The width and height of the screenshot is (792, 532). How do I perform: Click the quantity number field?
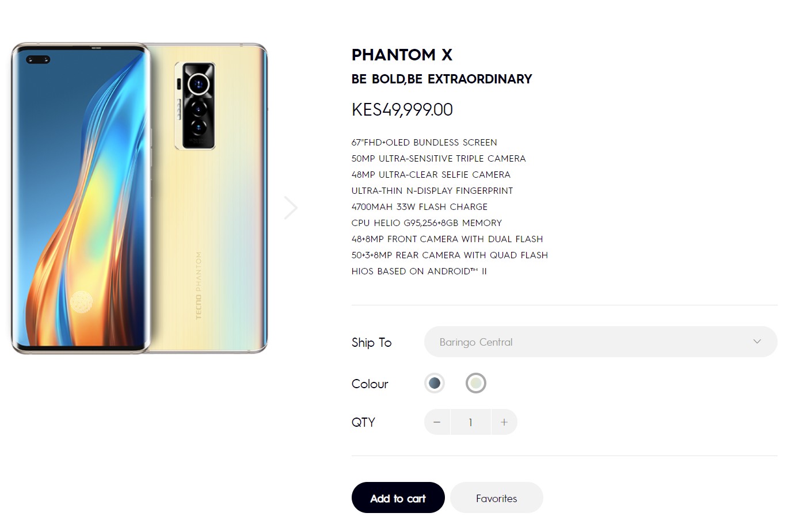coord(470,422)
